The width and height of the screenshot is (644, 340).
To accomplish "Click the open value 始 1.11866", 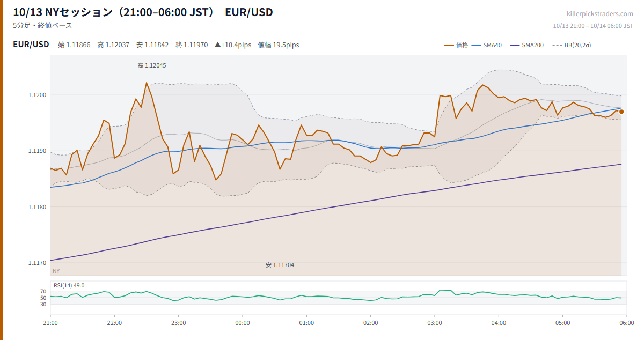I will (74, 45).
